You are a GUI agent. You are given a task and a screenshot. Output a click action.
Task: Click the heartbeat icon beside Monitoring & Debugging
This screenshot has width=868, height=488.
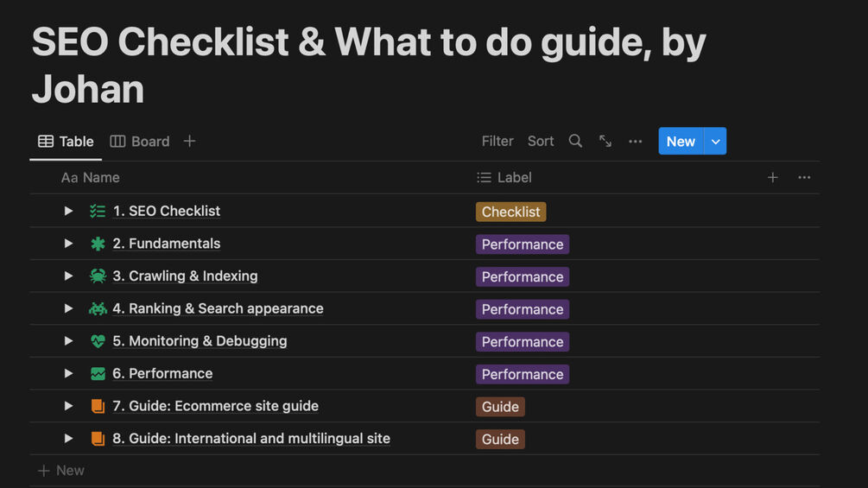pyautogui.click(x=98, y=341)
